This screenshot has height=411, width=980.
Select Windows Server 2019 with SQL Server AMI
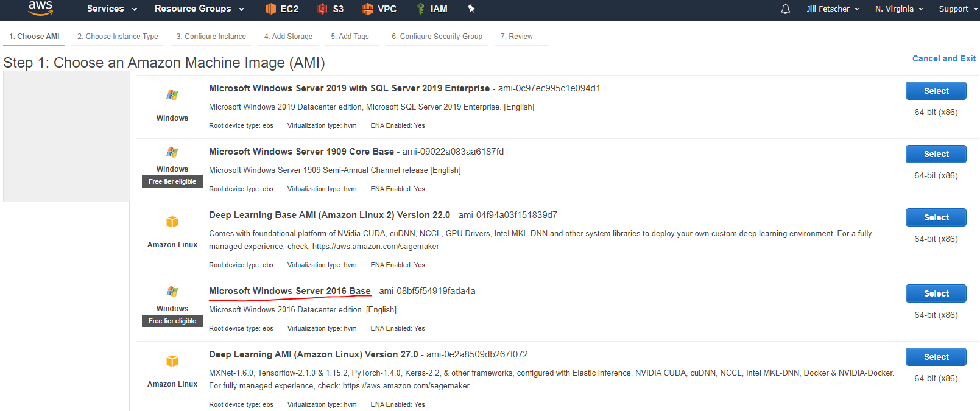(x=936, y=91)
